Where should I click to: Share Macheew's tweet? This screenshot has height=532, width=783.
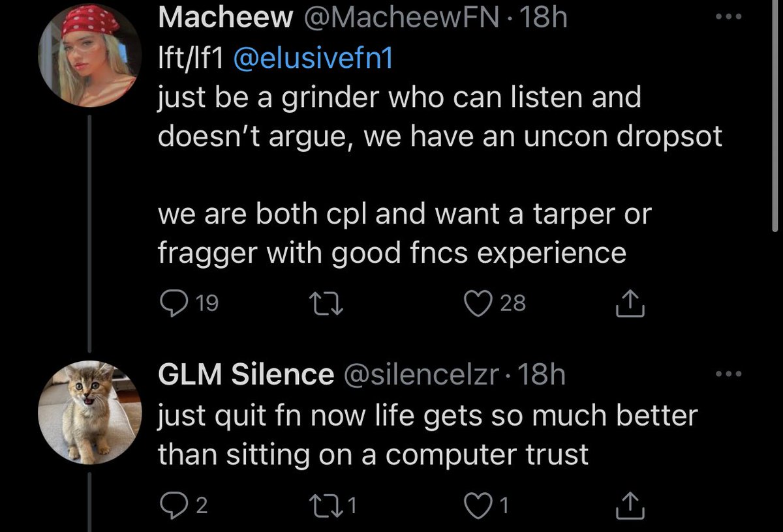click(631, 303)
